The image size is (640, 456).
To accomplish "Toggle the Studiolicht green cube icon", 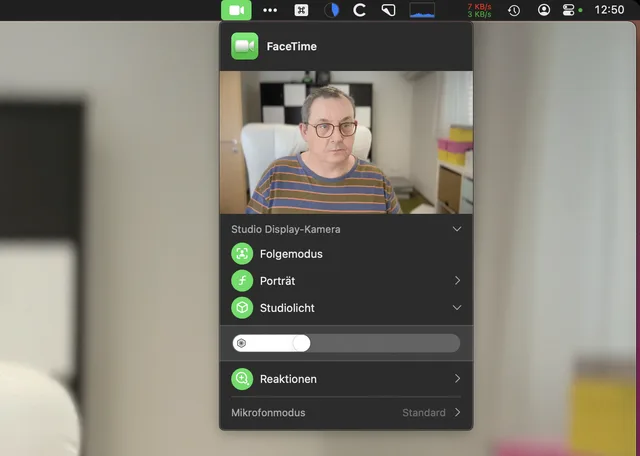I will pos(242,308).
